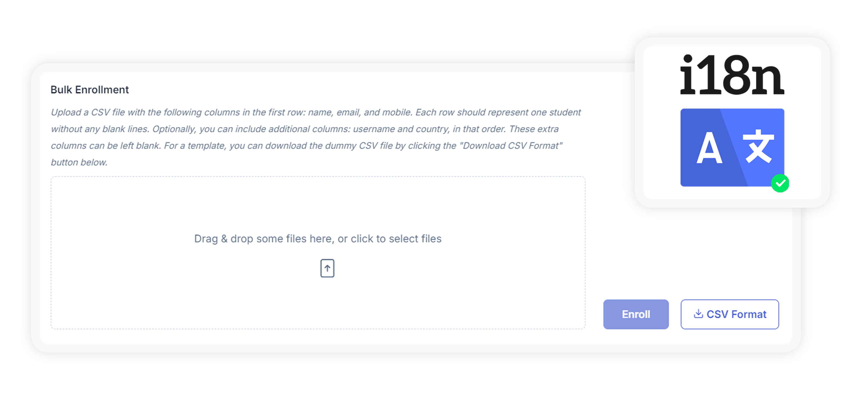This screenshot has width=868, height=393.
Task: Click the letter A in the translate icon
Action: click(709, 148)
